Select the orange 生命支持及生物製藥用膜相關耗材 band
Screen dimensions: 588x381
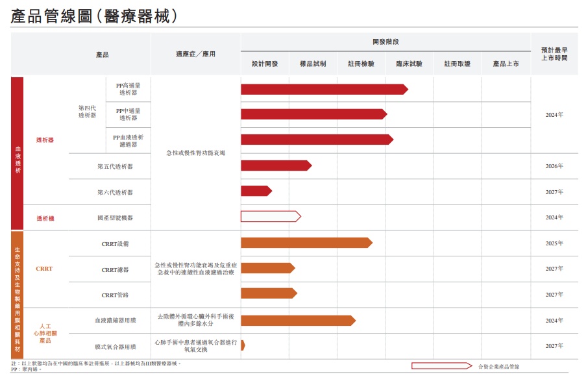pyautogui.click(x=18, y=295)
